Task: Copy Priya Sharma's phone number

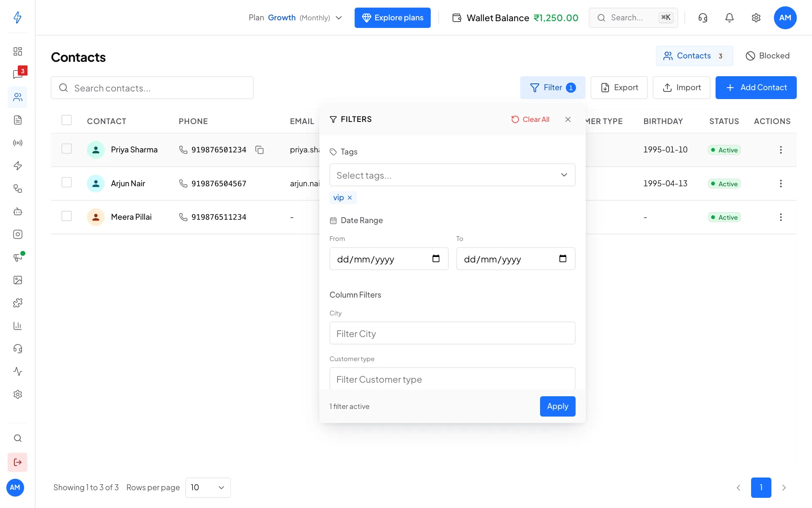Action: coord(260,150)
